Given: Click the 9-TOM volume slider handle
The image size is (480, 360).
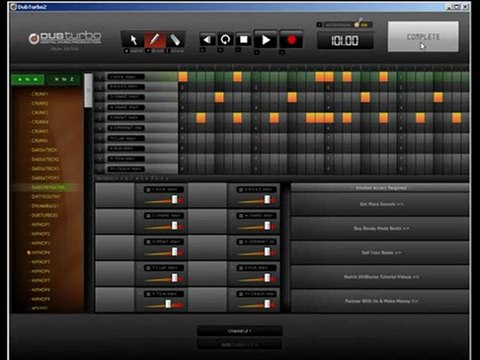Looking at the screenshot, I should 168,304.
